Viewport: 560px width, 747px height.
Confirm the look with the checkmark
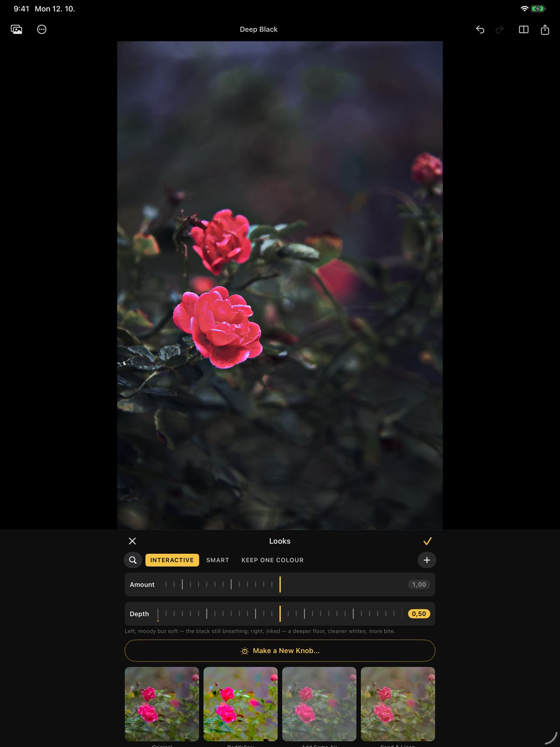[x=428, y=541]
